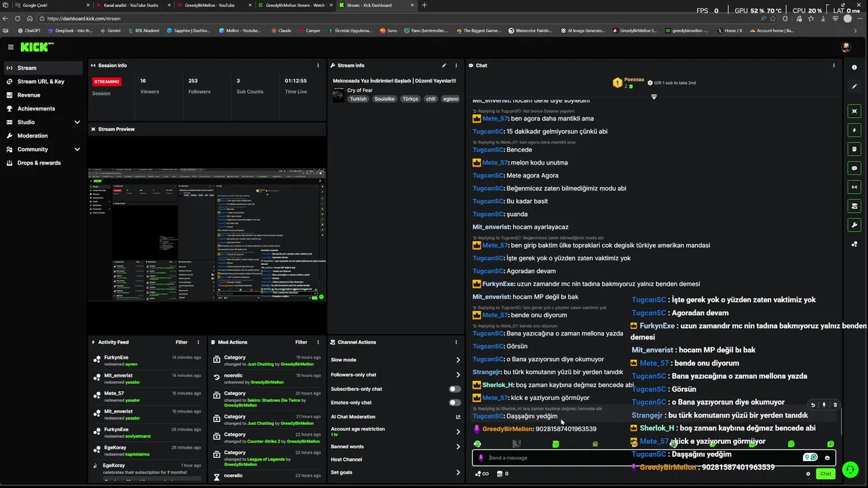Open Slow mode settings chevron
This screenshot has height=488, width=868.
click(458, 360)
